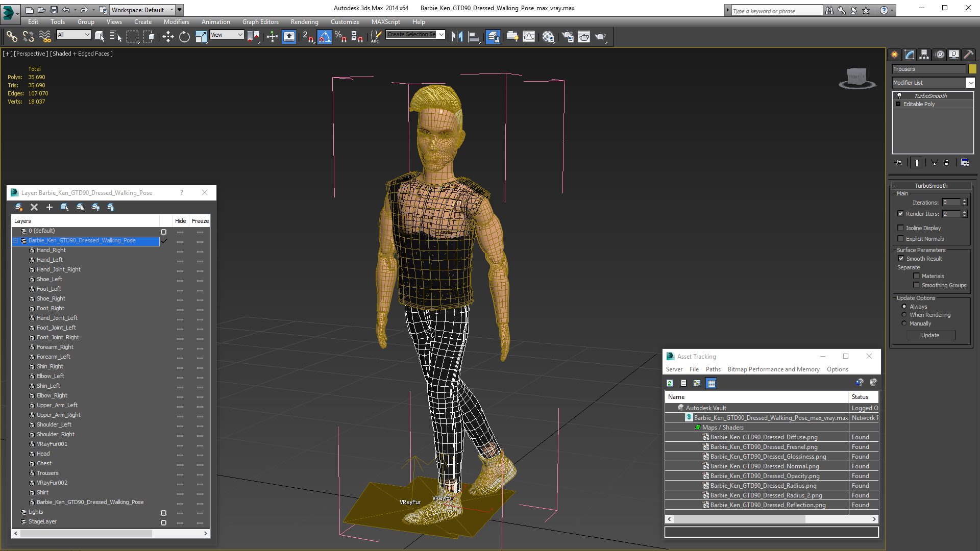Click the keyword search field
This screenshot has height=551, width=980.
(776, 11)
